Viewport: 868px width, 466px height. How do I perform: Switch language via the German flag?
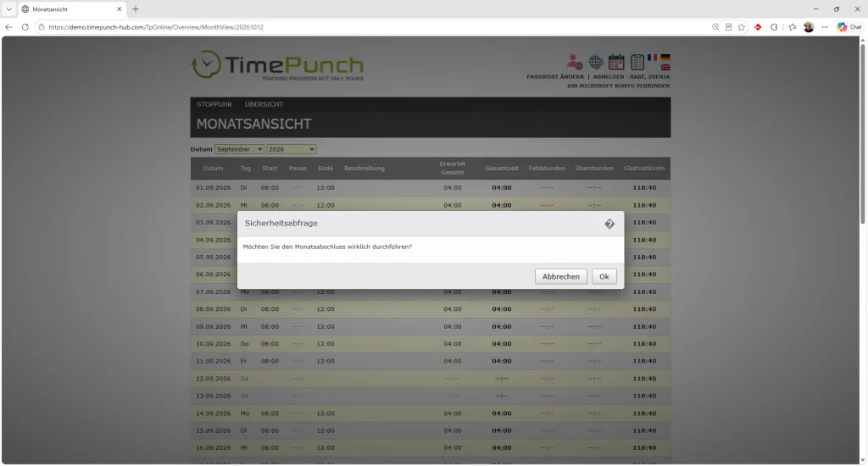pyautogui.click(x=665, y=58)
